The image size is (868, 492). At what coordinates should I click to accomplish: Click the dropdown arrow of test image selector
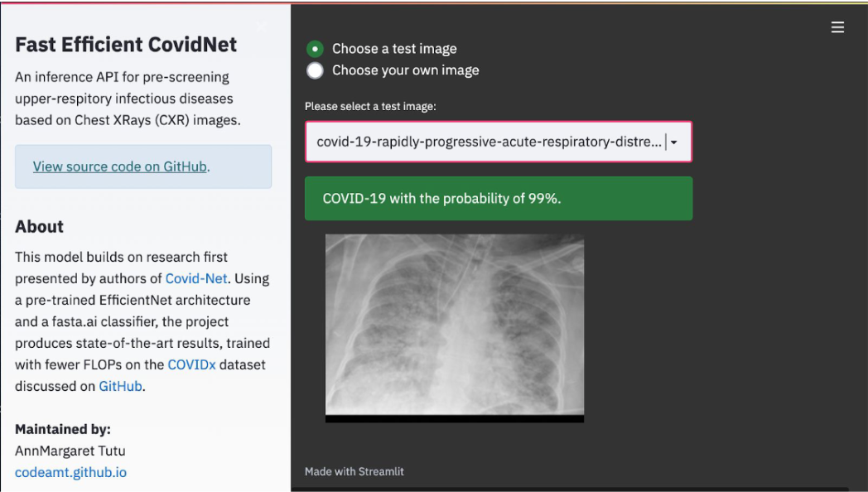673,142
